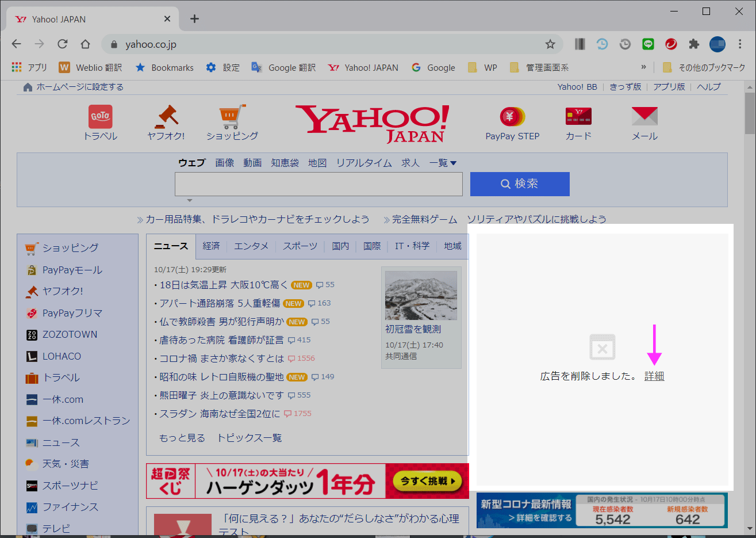
Task: Open the LINE extension icon
Action: click(x=648, y=44)
